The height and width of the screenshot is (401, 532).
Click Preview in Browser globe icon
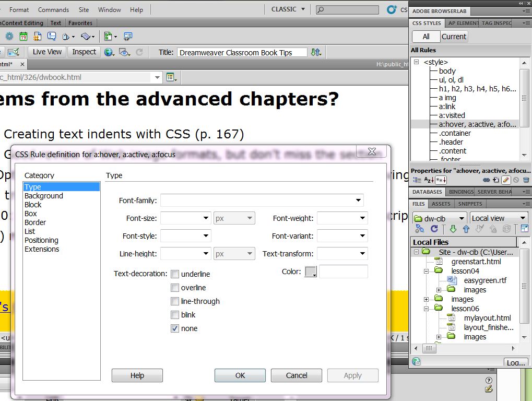(109, 52)
